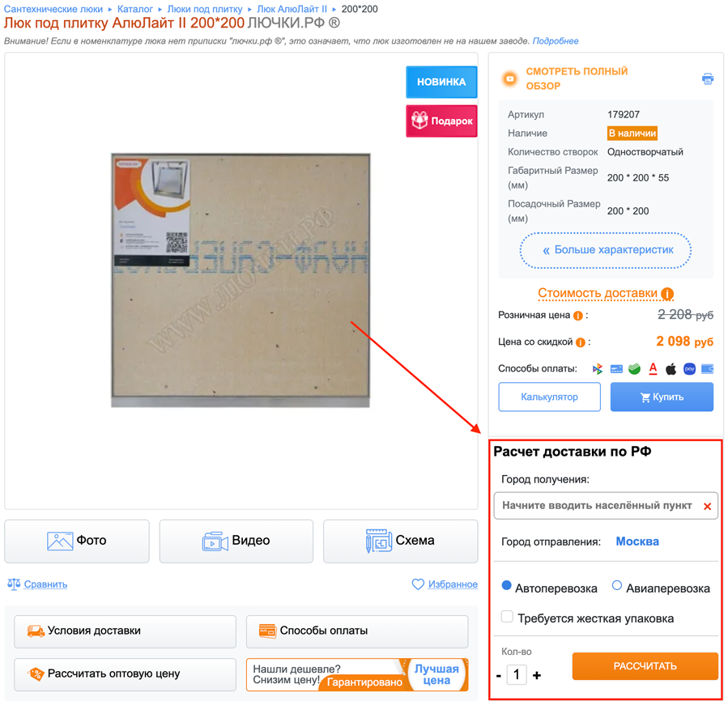Focus the destination city input field

tap(598, 505)
